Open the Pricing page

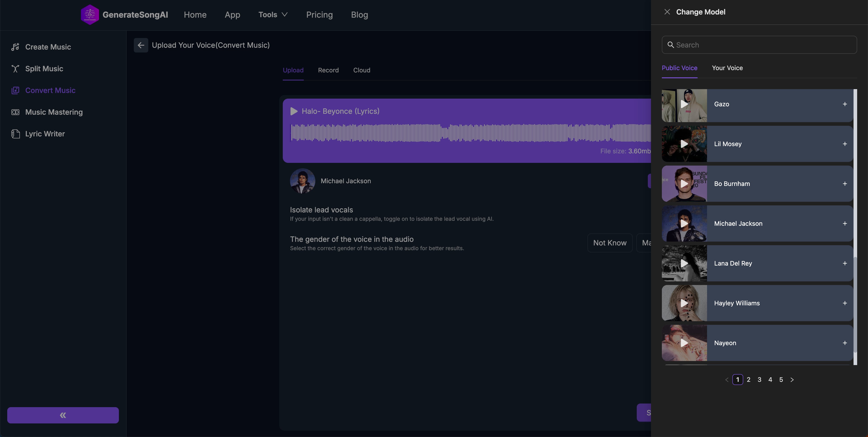(319, 14)
